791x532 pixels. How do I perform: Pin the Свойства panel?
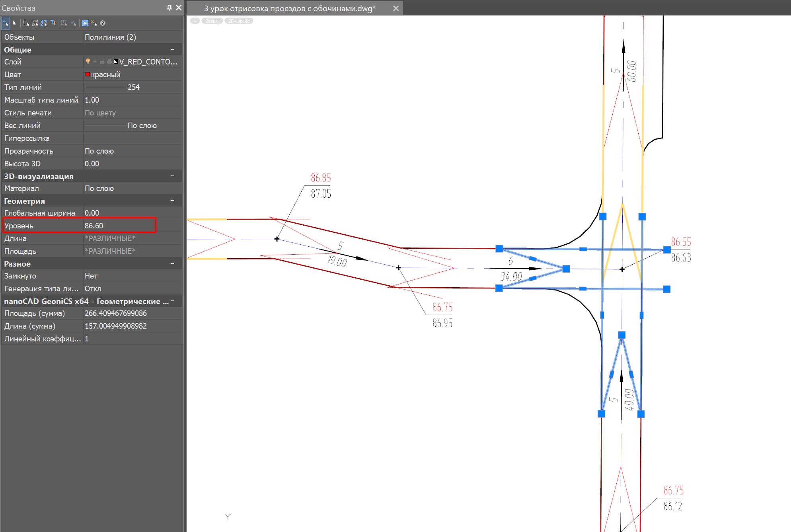(169, 8)
